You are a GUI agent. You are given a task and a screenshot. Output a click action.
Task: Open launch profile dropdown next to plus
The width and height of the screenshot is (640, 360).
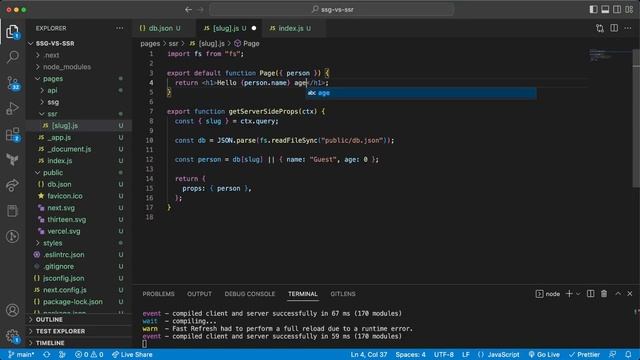click(578, 294)
